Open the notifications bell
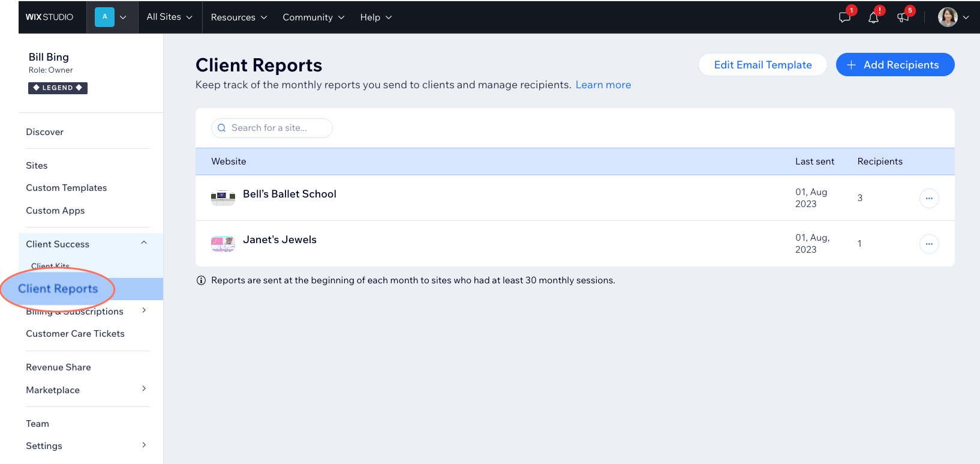 point(874,17)
